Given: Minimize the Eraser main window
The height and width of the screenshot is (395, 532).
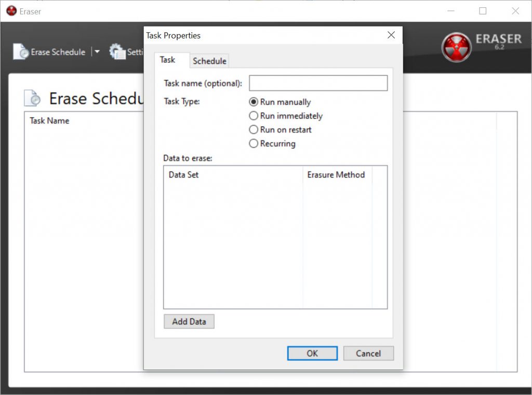Looking at the screenshot, I should [451, 11].
